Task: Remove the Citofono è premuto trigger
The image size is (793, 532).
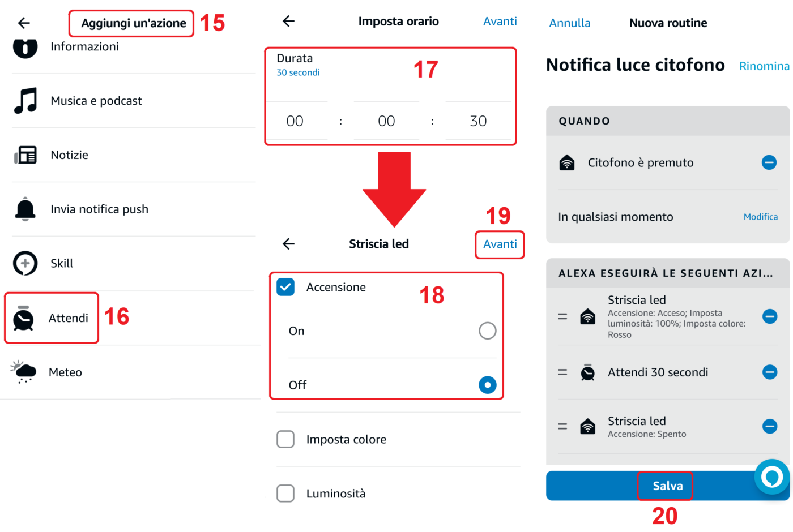Action: tap(769, 163)
